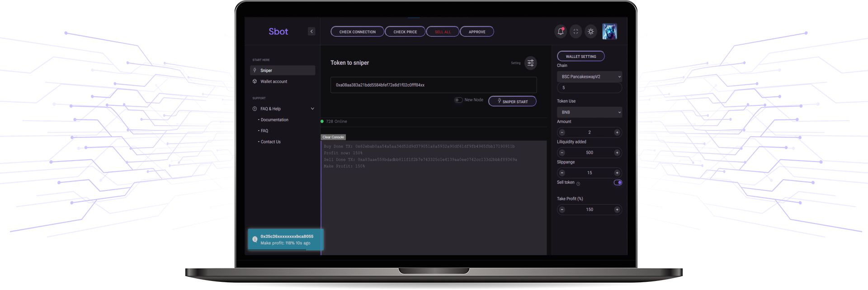The height and width of the screenshot is (290, 868).
Task: Click the fullscreen expand icon
Action: point(576,32)
